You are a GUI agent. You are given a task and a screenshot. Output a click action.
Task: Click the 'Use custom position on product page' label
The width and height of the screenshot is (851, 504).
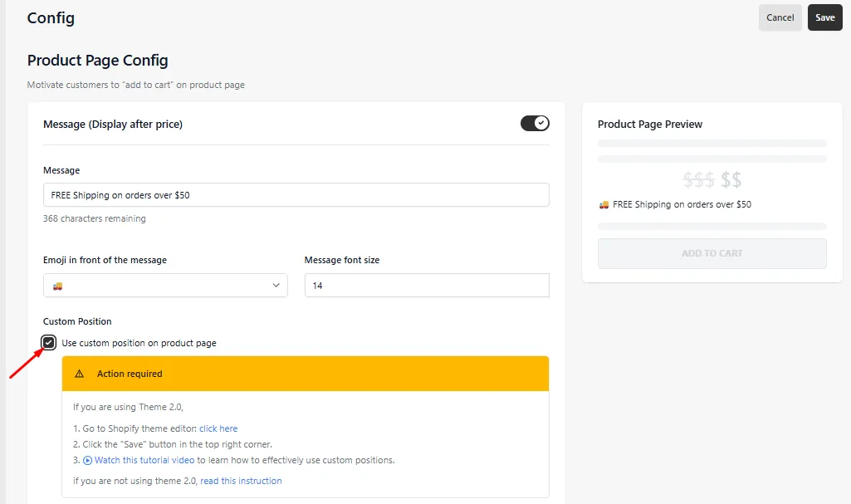tap(139, 343)
